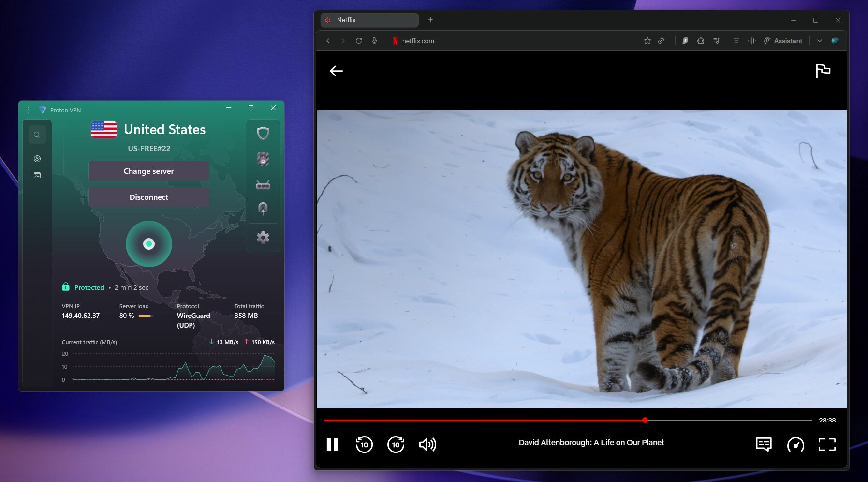Screen dimensions: 868x482
Task: Click the US flag icon in Proton VPN
Action: [104, 130]
